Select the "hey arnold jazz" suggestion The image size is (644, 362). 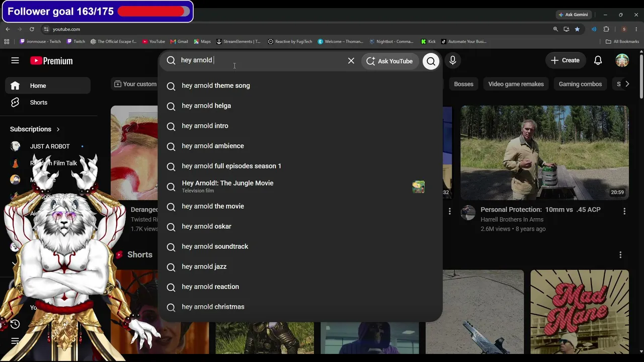pos(300,266)
